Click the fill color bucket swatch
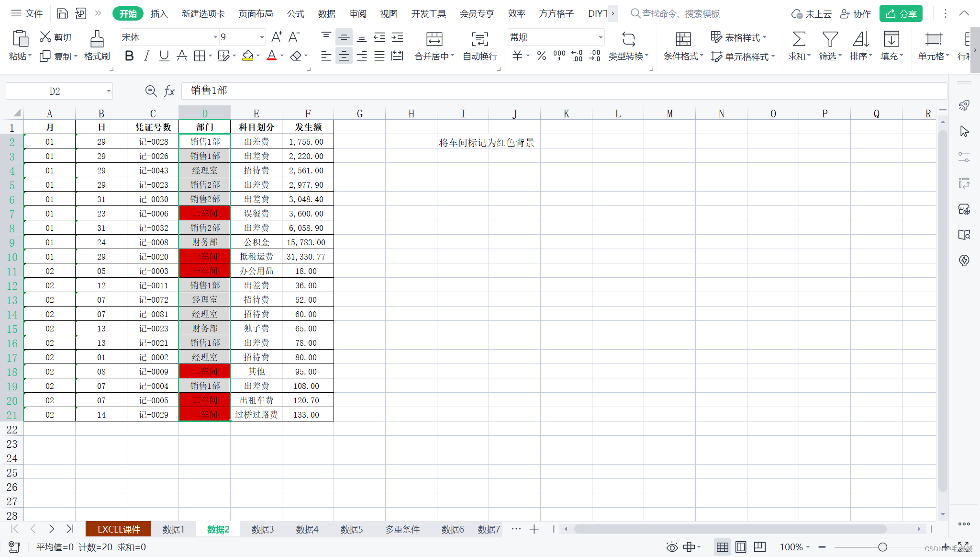 pyautogui.click(x=247, y=56)
